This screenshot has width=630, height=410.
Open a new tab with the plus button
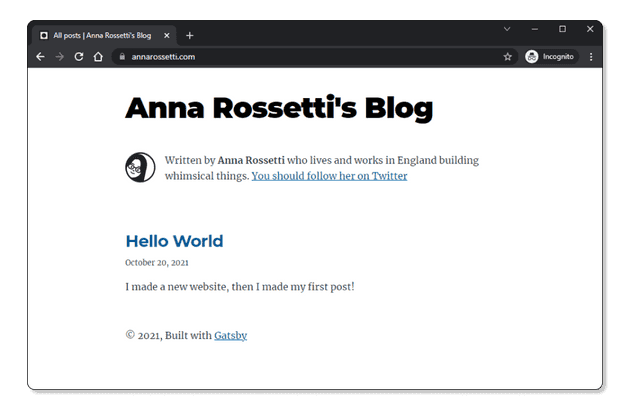point(190,35)
